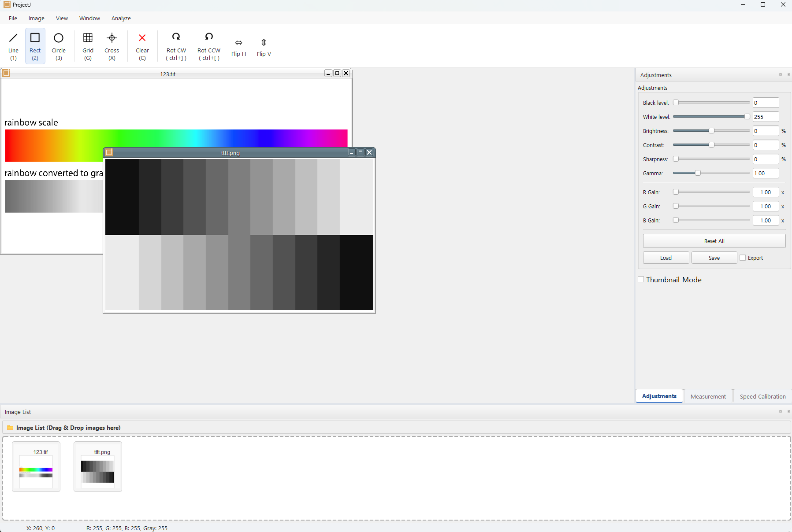The width and height of the screenshot is (792, 532).
Task: Flip the image vertically
Action: tap(264, 47)
